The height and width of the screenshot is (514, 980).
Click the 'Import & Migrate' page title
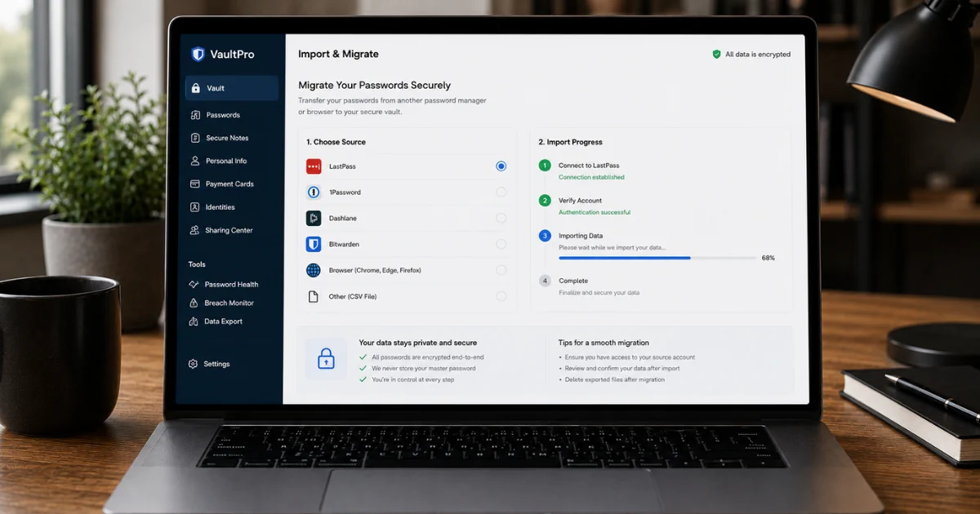(x=338, y=54)
